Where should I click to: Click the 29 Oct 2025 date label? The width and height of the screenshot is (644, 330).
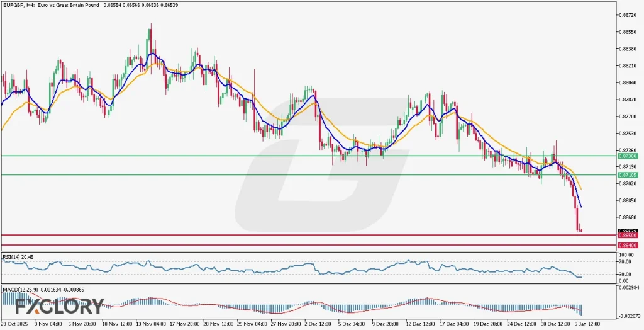coord(14,324)
